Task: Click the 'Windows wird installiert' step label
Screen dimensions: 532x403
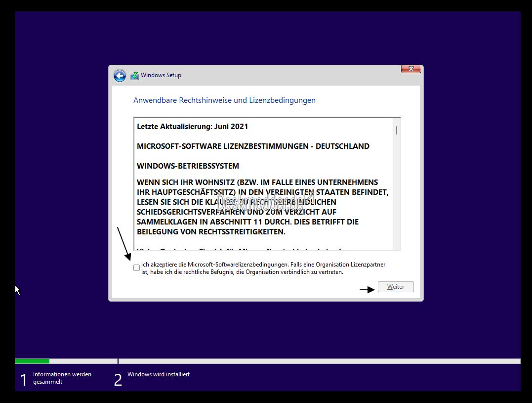Action: coord(159,374)
